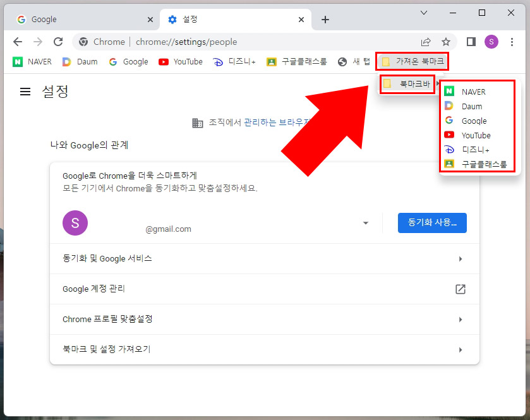Screen dimensions: 530x420
Task: Click the 동기화 사용 sync toggle button
Action: coord(432,222)
